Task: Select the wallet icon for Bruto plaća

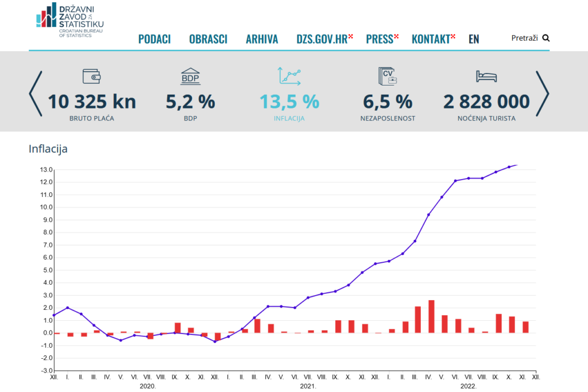Action: tap(92, 76)
